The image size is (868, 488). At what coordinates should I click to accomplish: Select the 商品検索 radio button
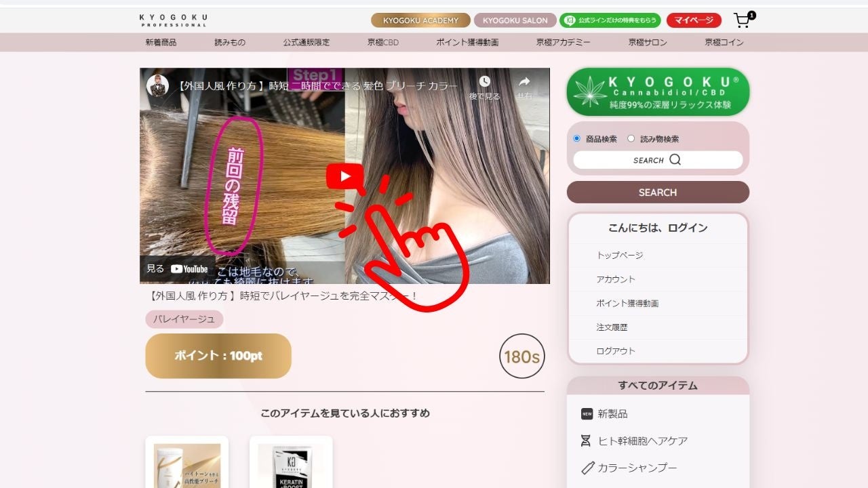(x=577, y=138)
